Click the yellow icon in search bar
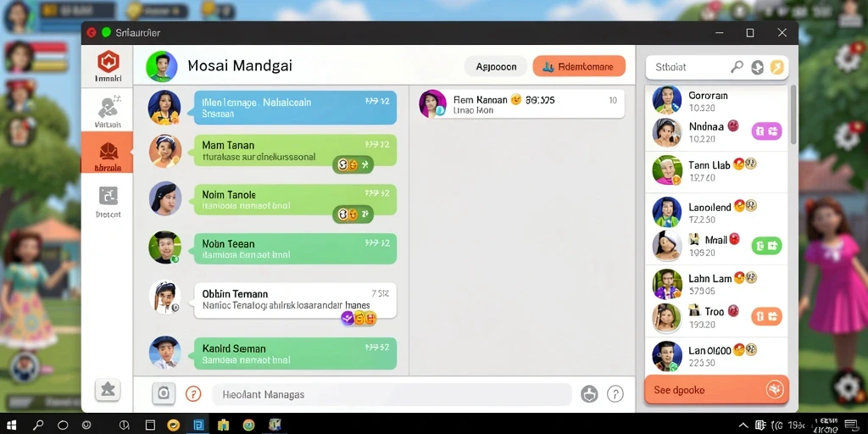This screenshot has width=868, height=434. coord(777,68)
